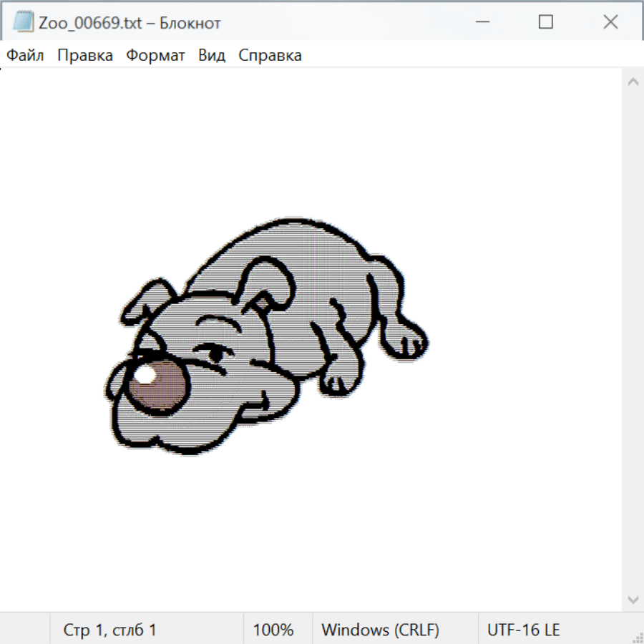
Task: Open the Вид menu
Action: coord(212,55)
